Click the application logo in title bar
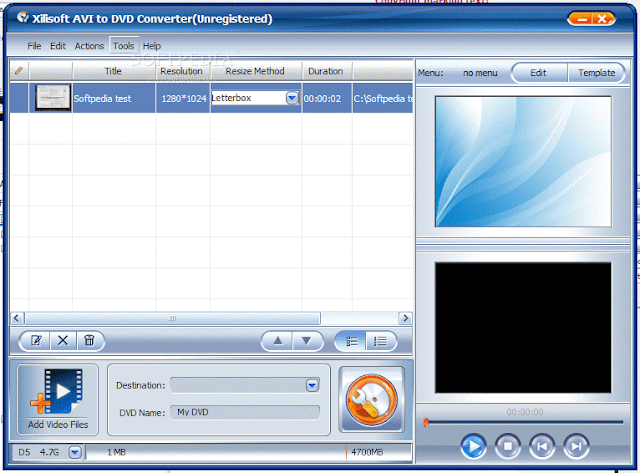 point(23,17)
